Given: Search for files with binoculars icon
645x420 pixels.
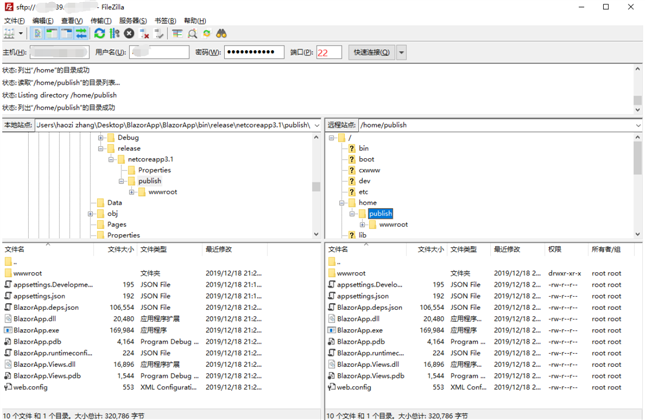Looking at the screenshot, I should click(x=221, y=34).
